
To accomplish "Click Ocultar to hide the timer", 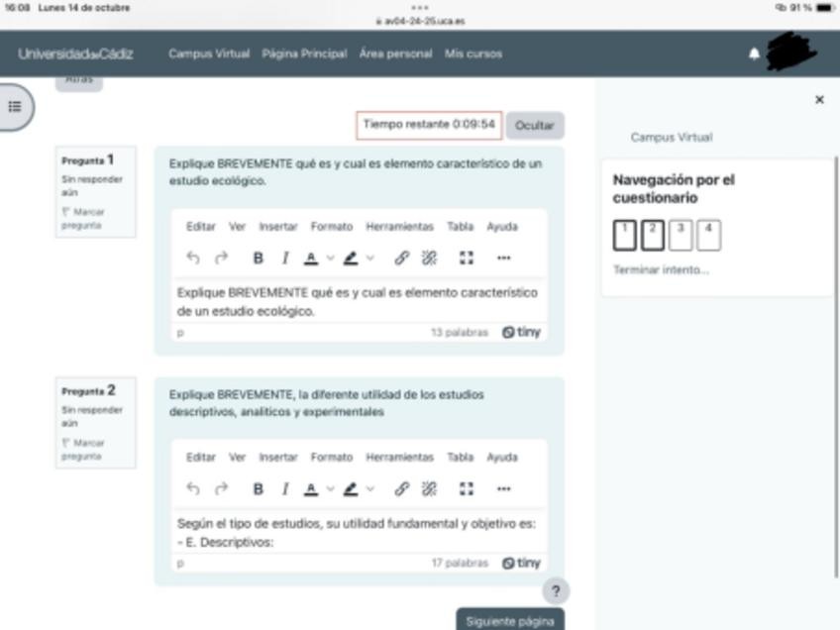I will pos(534,126).
